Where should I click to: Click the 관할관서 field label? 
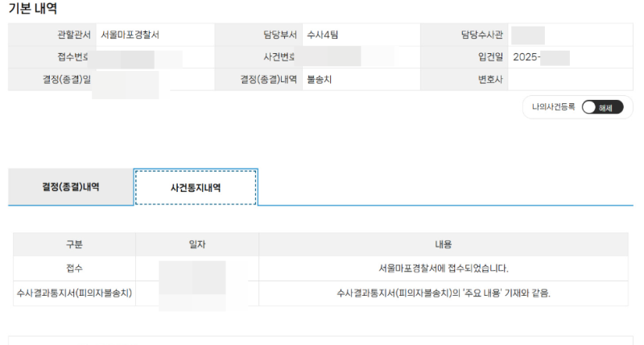pyautogui.click(x=69, y=35)
